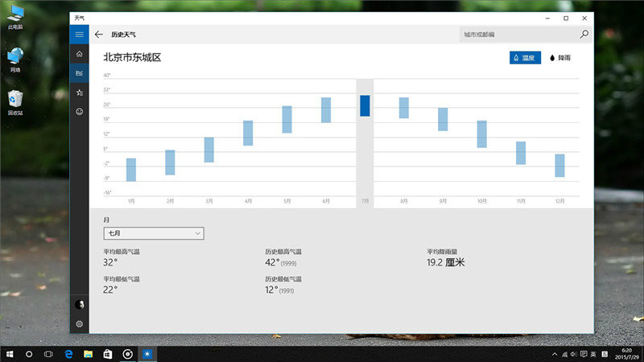644x362 pixels.
Task: Switch chart to 降雨 (rainfall) view
Action: coord(559,58)
